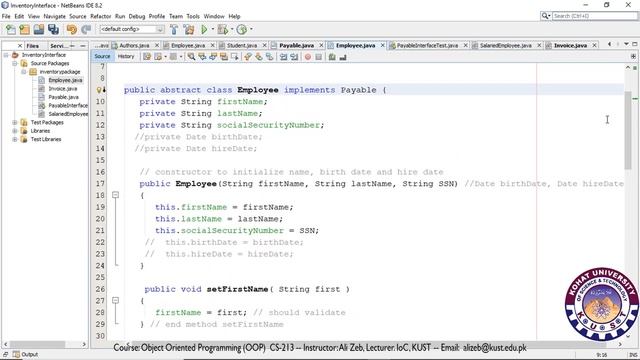Click the light bulb hint on line 9
Viewport: 640px width, 360px height.
[x=99, y=90]
